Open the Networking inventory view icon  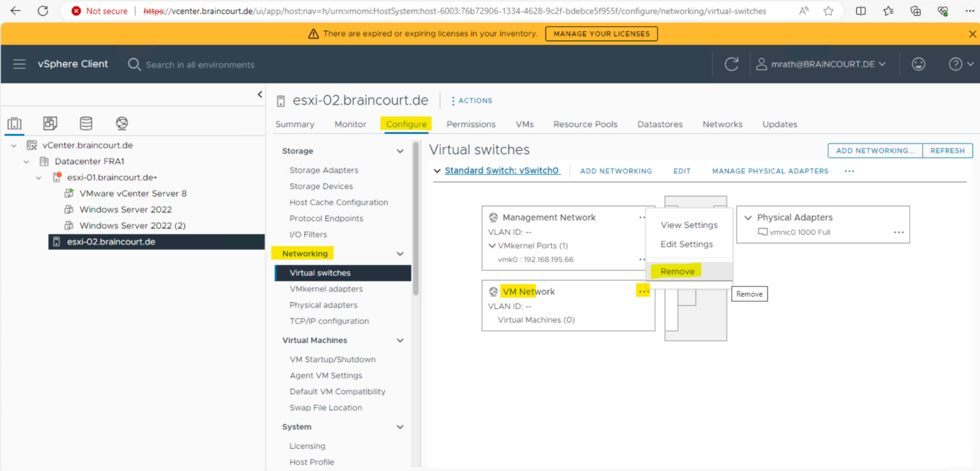[x=122, y=123]
